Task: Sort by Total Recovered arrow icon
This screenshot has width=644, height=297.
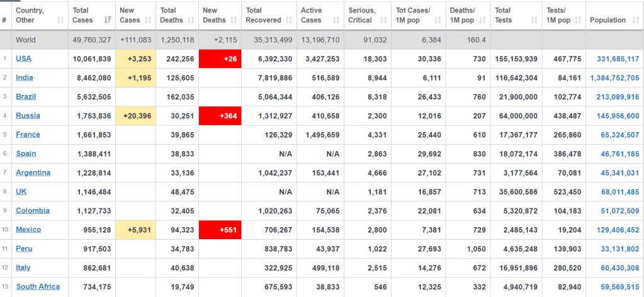Action: [x=288, y=20]
